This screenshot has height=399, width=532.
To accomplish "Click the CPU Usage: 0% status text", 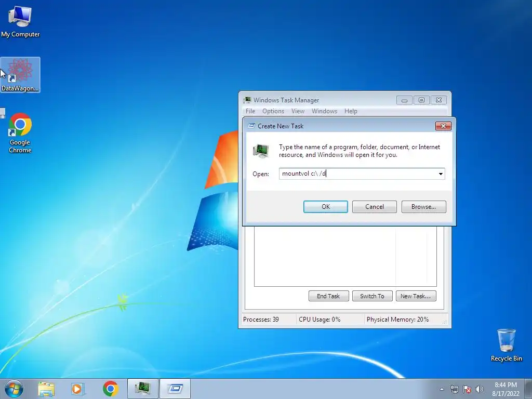I will click(320, 320).
